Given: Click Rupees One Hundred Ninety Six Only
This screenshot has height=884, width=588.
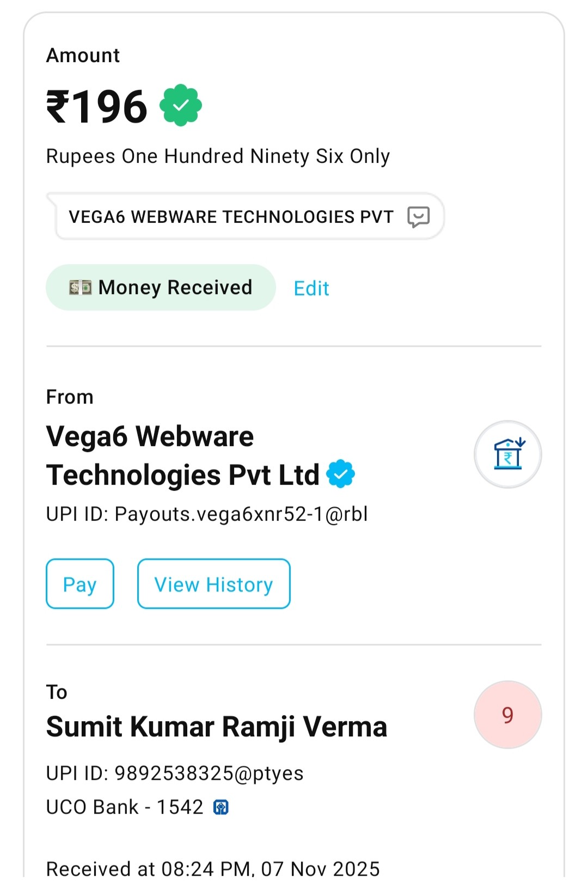Looking at the screenshot, I should pos(218,156).
